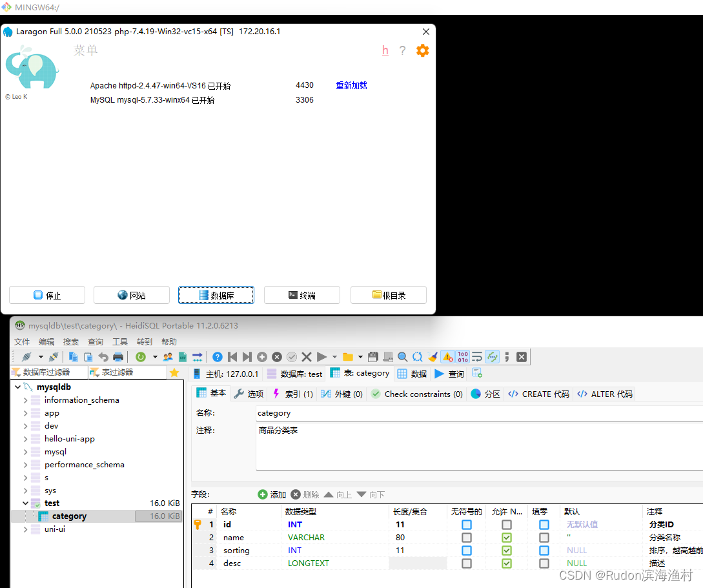The width and height of the screenshot is (703, 588).
Task: Open the Laragon settings gear icon
Action: click(x=422, y=50)
